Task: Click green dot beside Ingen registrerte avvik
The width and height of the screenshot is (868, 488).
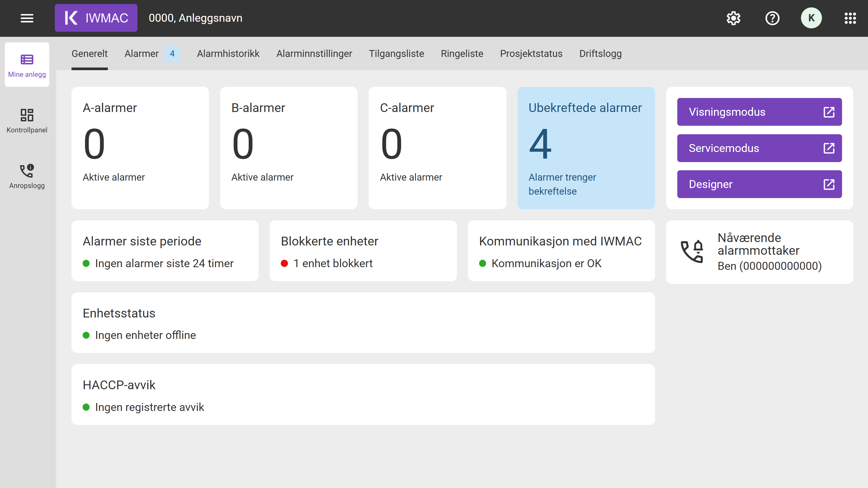Action: [x=86, y=407]
